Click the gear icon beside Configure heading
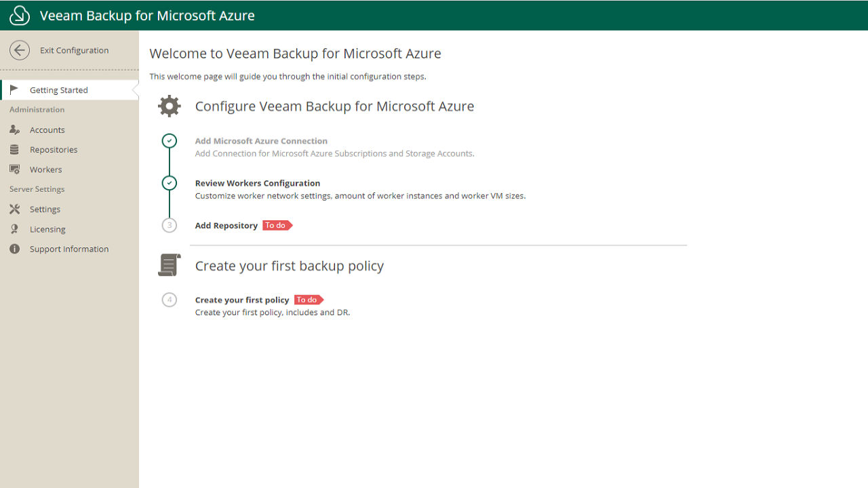 pos(170,106)
